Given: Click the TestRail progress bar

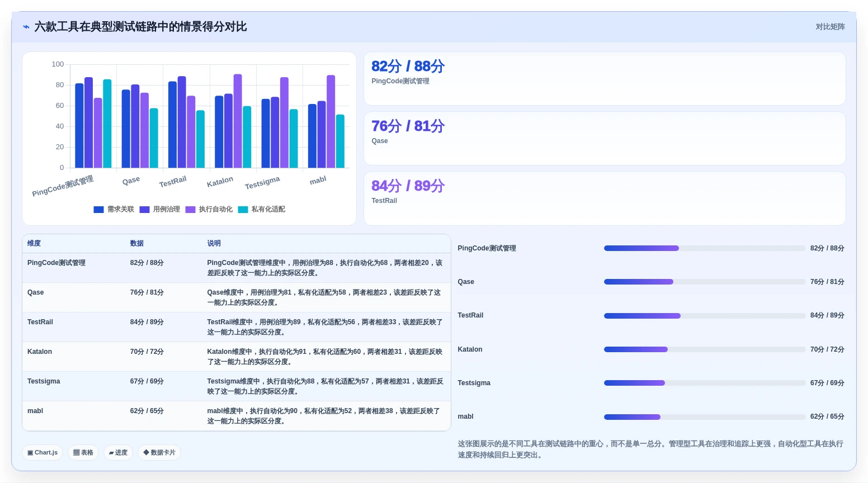Looking at the screenshot, I should (705, 316).
